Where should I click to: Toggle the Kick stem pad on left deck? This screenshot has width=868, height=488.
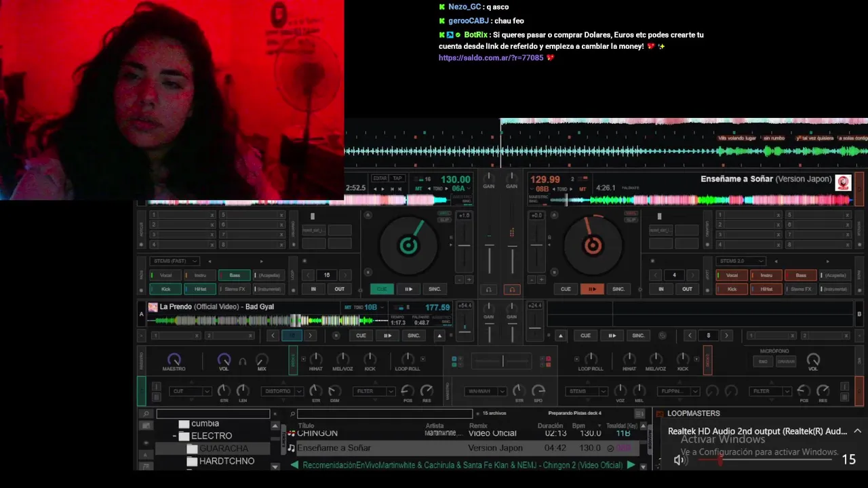(x=165, y=289)
